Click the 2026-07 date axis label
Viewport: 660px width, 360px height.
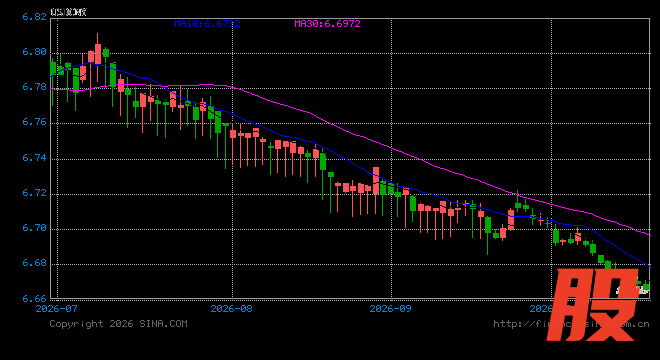57,309
